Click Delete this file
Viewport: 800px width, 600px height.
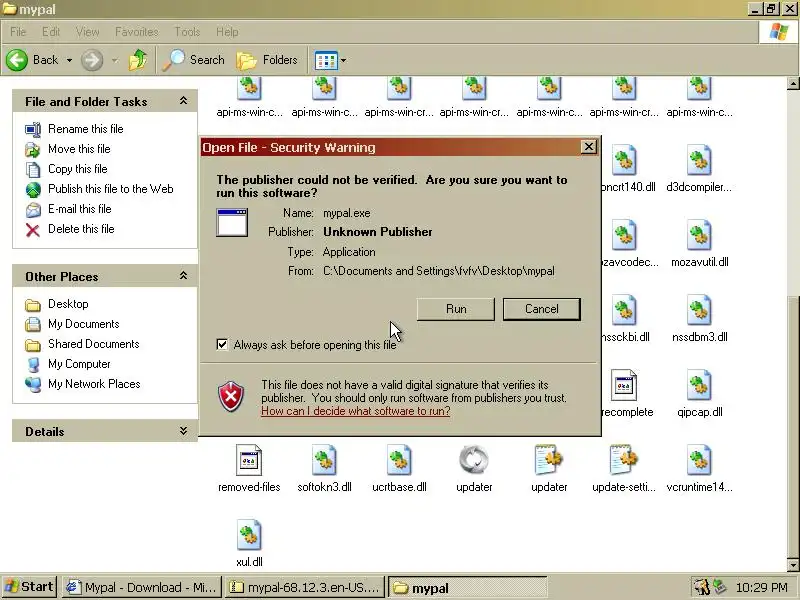pos(81,229)
